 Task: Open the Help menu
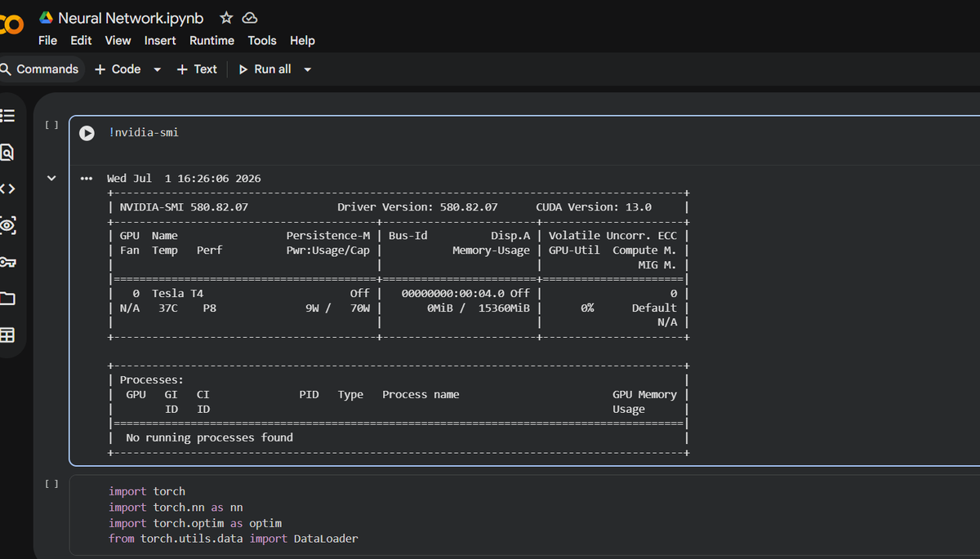coord(302,41)
